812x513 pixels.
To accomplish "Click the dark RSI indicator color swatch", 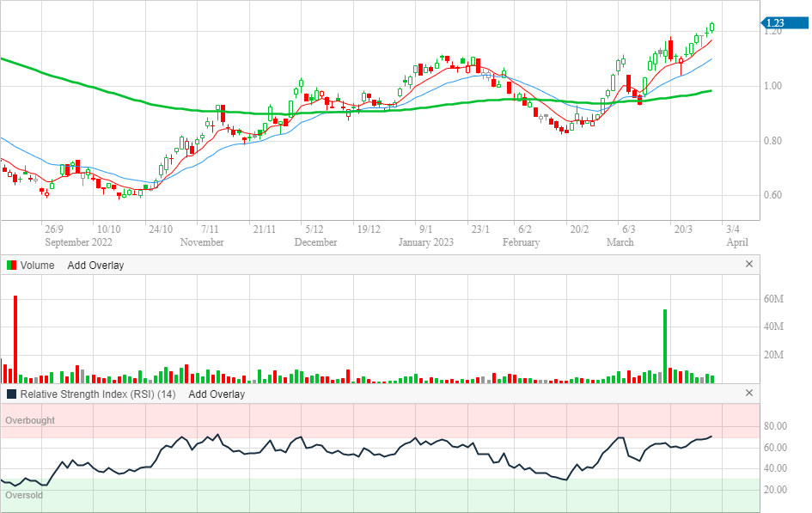I will (11, 394).
